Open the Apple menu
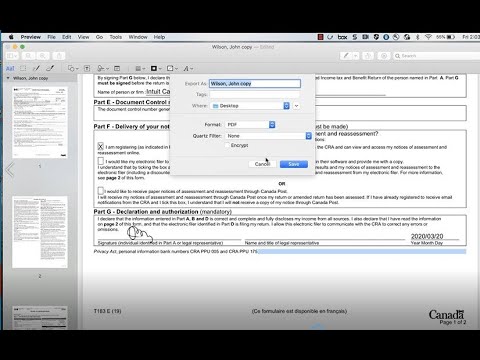 (x=11, y=37)
